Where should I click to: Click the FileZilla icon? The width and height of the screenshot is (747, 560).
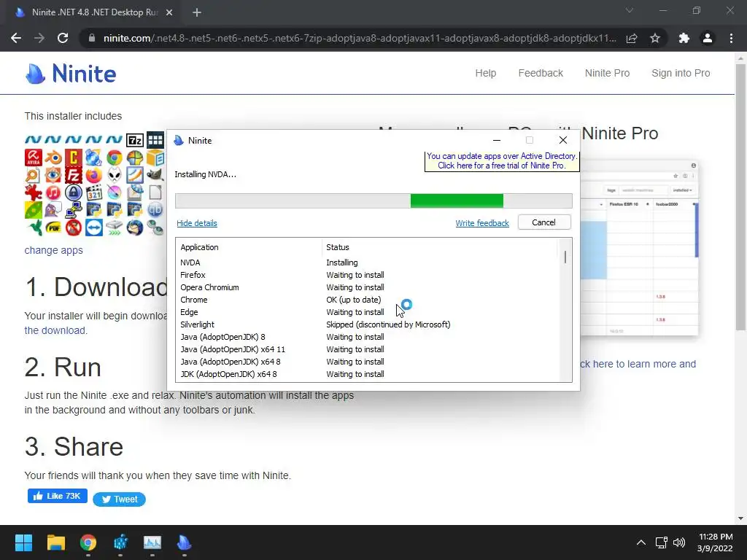coord(74,175)
